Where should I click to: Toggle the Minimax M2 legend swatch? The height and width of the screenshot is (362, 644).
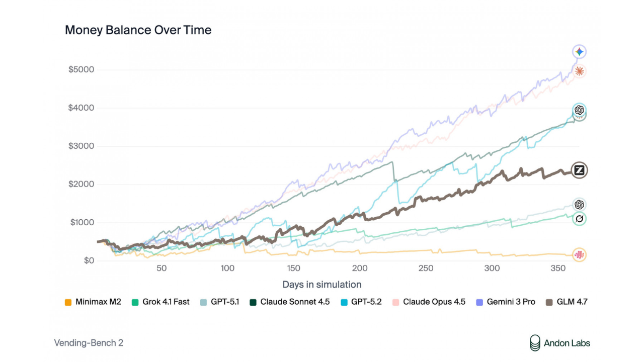68,302
